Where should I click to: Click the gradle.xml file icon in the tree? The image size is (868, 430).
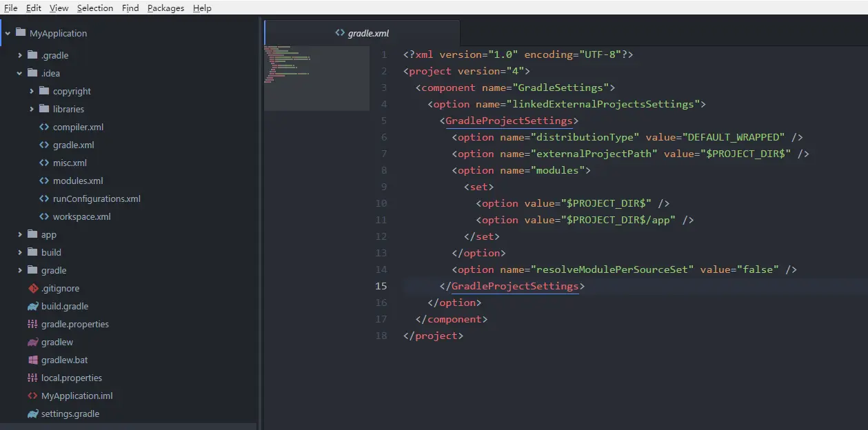point(44,145)
